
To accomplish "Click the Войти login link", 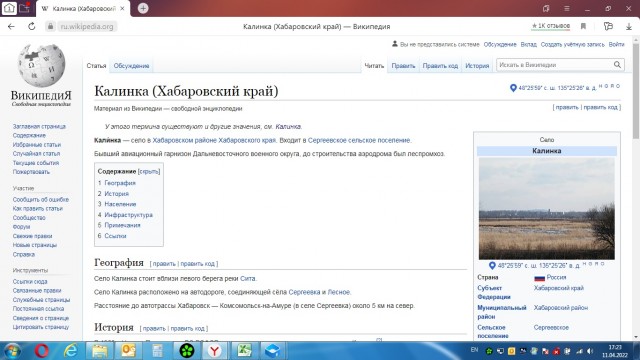I will click(616, 44).
